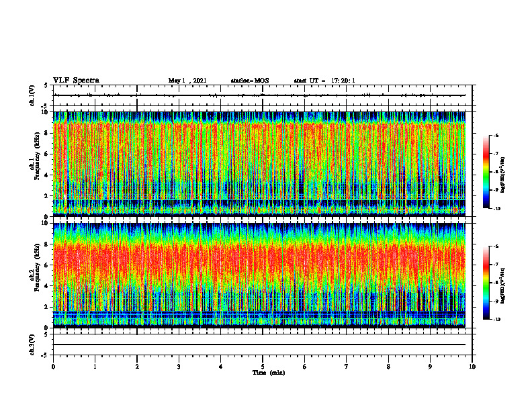Click the "4" kHz tick of ch.2 frequency axis
Image resolution: width=532 pixels, height=411 pixels.
tap(47, 286)
